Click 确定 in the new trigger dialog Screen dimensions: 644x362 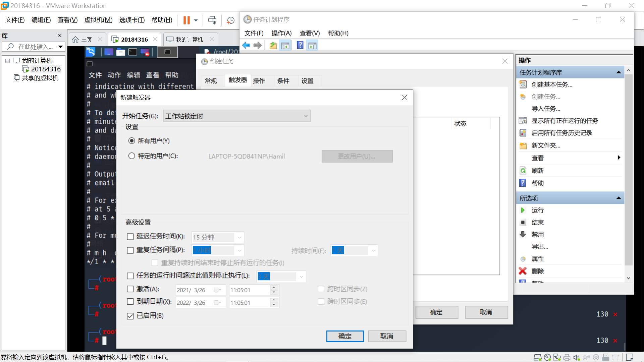(x=345, y=336)
